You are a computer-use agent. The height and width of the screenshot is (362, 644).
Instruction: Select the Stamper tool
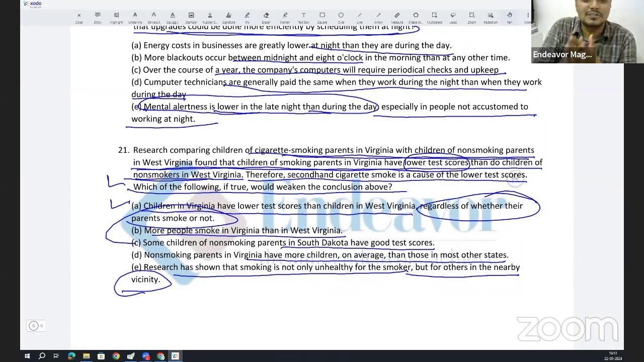coord(191,18)
